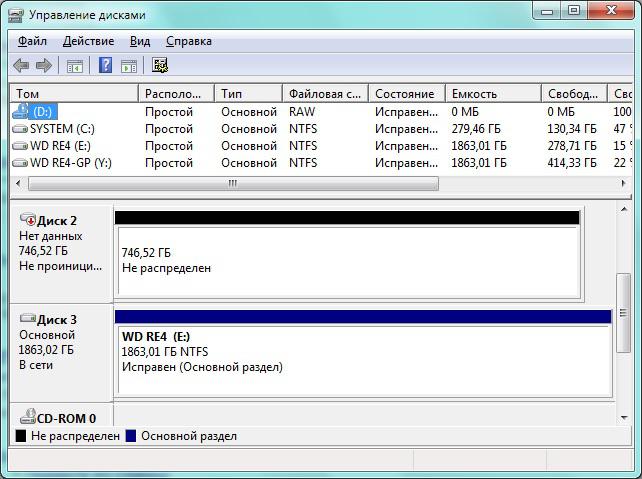The height and width of the screenshot is (479, 642).
Task: Click the CD-ROM 0 drive icon
Action: tap(27, 418)
